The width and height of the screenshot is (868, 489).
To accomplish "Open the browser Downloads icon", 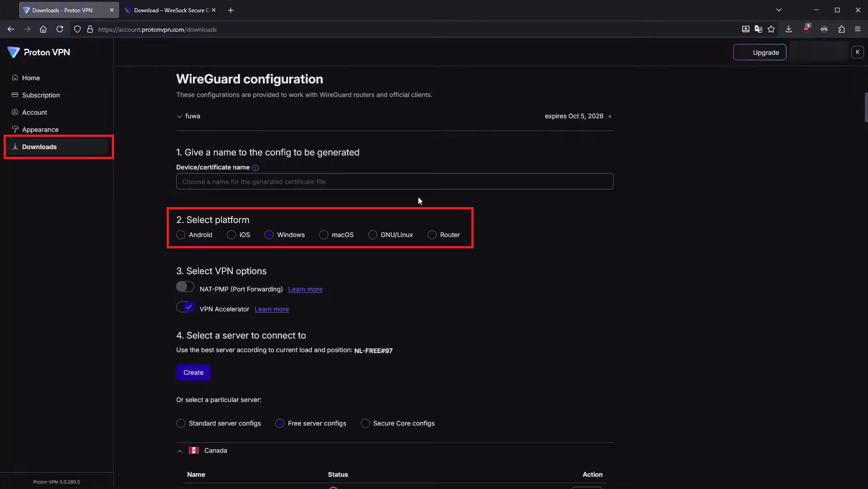I will [x=789, y=29].
